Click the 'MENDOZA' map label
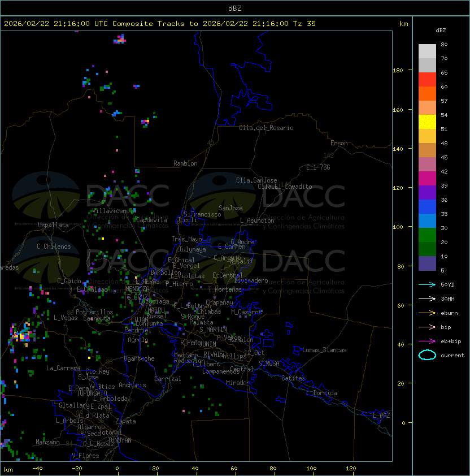The image size is (470, 476). coord(137,288)
